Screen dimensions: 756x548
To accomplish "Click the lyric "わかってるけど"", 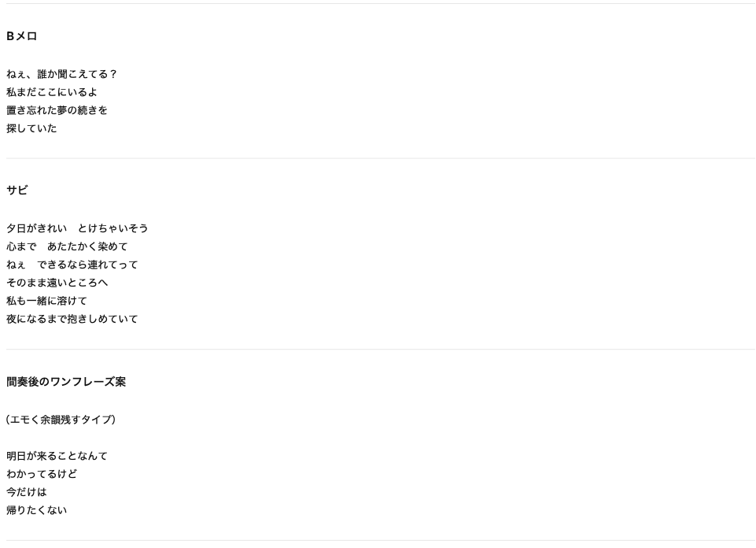I will (42, 474).
